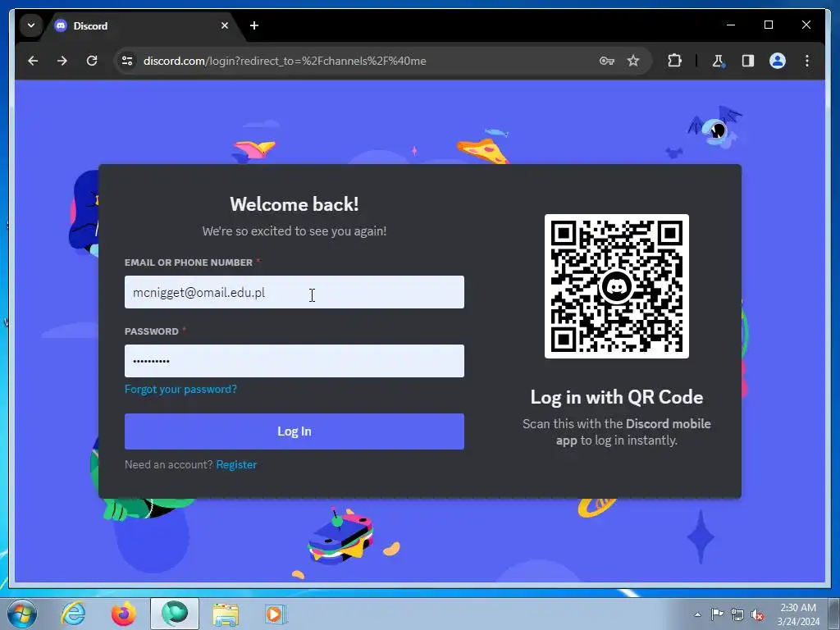Viewport: 840px width, 630px height.
Task: Go back to the previous page
Action: (x=33, y=61)
